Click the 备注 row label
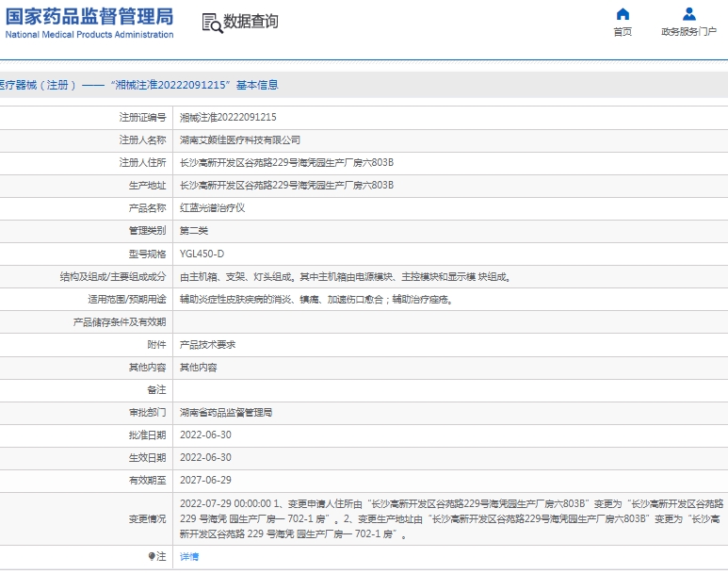 click(156, 390)
